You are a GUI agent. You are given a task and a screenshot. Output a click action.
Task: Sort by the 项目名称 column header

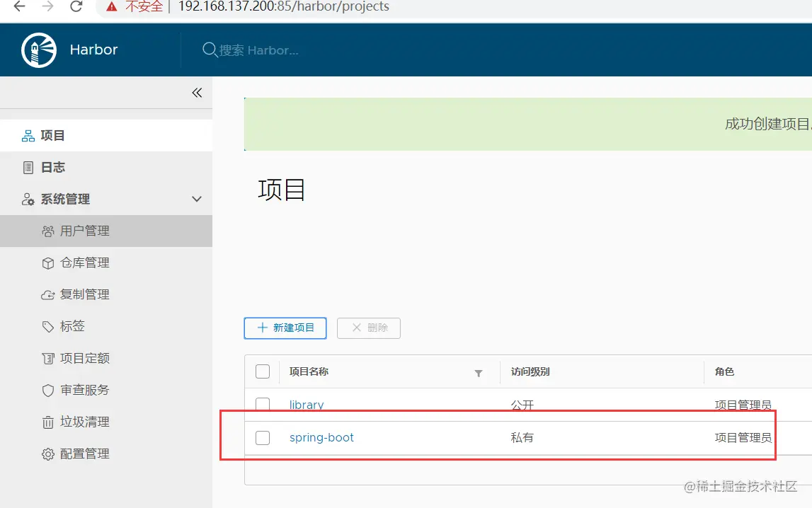pyautogui.click(x=309, y=371)
